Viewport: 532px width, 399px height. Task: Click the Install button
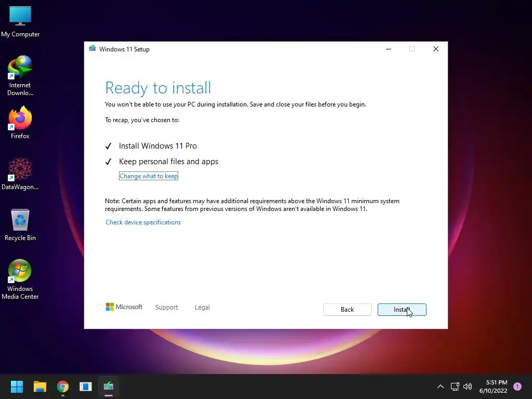(402, 310)
